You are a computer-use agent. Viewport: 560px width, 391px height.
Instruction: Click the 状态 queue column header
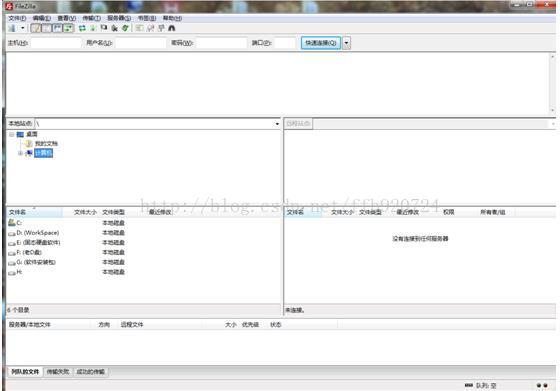click(x=276, y=325)
